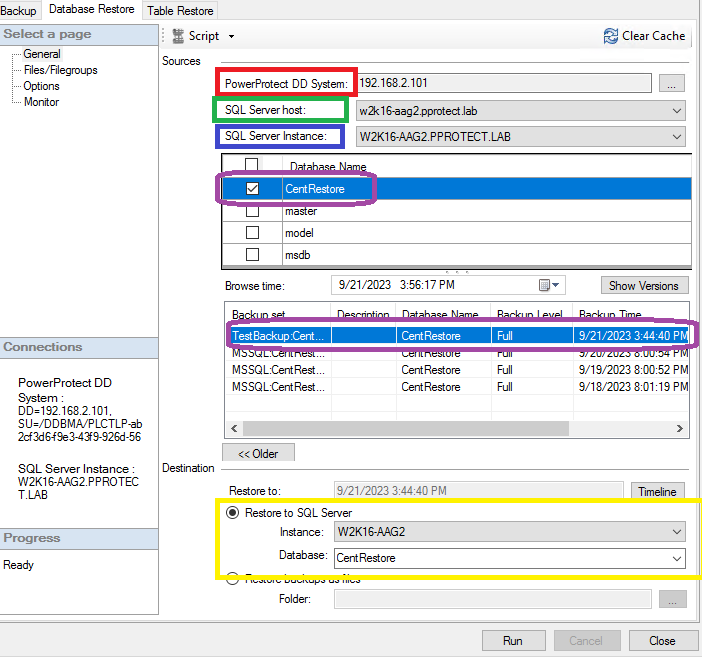Select the TestBackup:Cent backup set row

[280, 336]
